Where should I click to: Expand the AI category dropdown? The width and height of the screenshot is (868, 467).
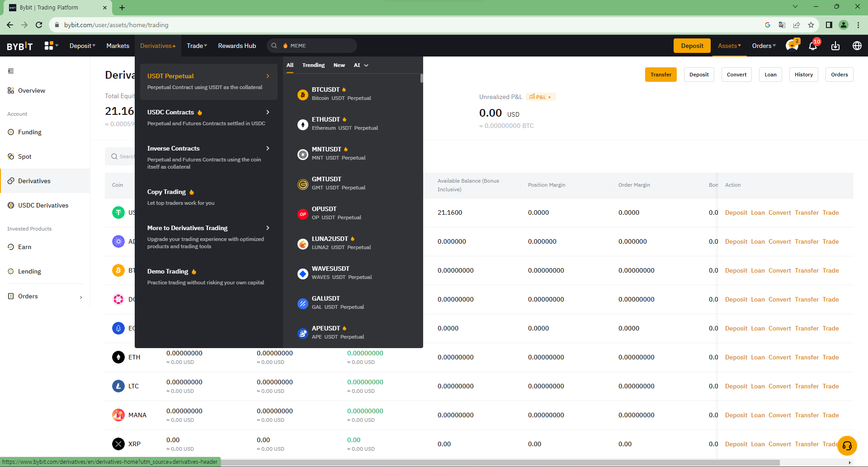tap(361, 65)
